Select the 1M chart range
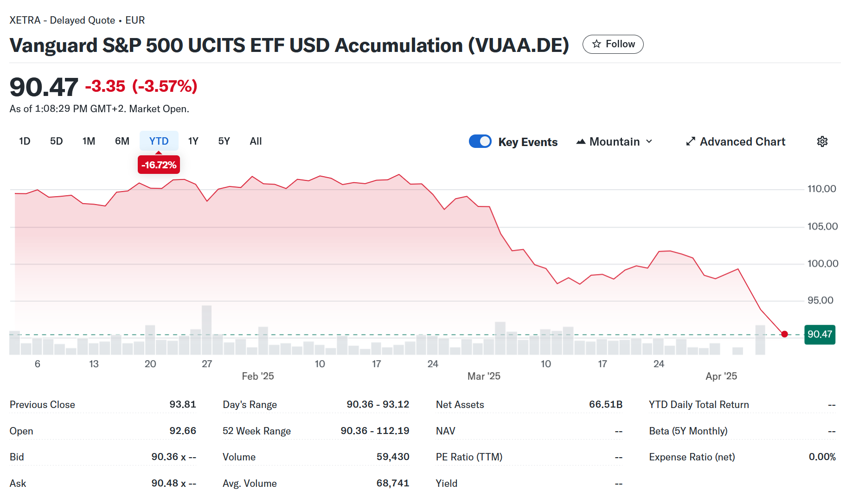Viewport: 846px width, 504px height. 89,141
